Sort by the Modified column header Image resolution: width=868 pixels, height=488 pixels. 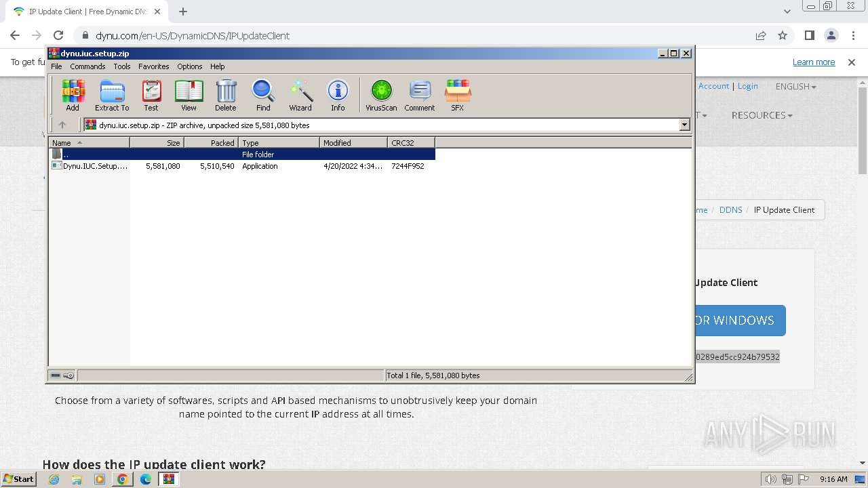pos(353,142)
